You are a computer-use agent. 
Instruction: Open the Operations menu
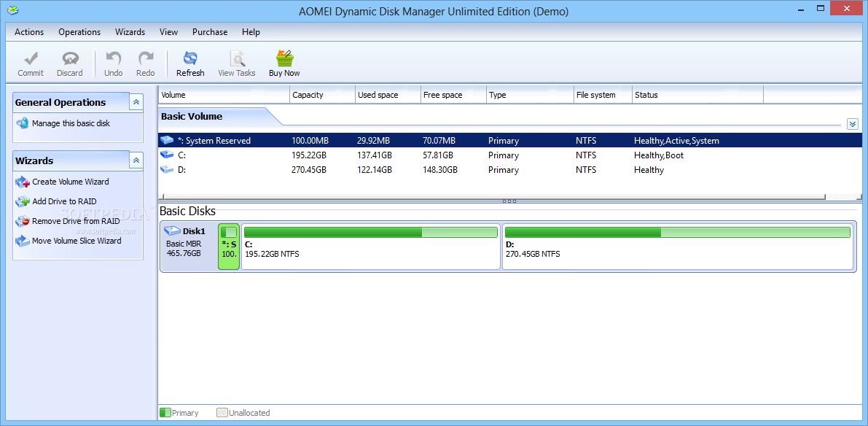[79, 32]
